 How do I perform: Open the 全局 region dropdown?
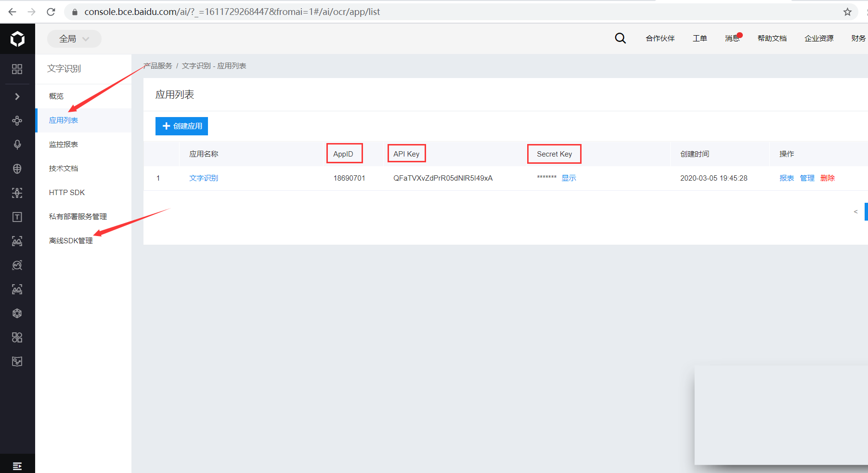coord(74,39)
